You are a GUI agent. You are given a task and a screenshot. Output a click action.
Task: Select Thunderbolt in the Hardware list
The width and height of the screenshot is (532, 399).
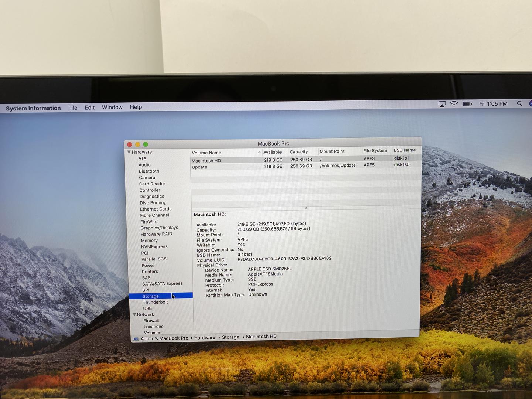155,302
